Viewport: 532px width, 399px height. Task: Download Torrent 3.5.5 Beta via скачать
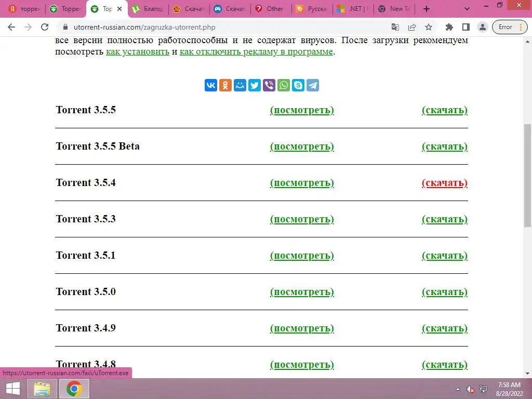(x=445, y=146)
